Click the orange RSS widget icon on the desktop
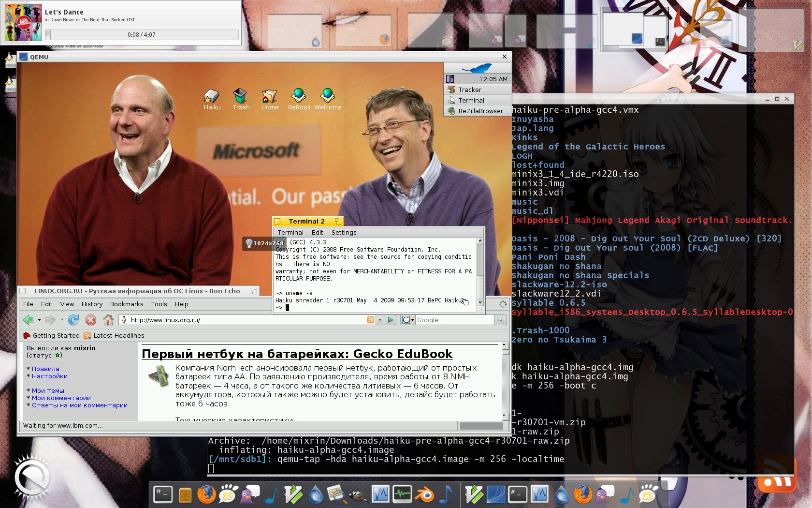The height and width of the screenshot is (508, 812). pos(776,474)
